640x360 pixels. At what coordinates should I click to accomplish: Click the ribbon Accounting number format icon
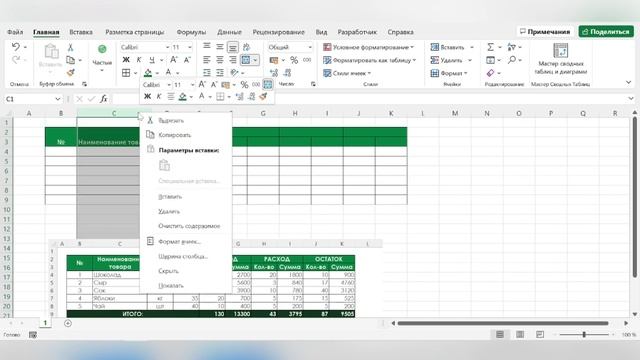click(x=274, y=60)
